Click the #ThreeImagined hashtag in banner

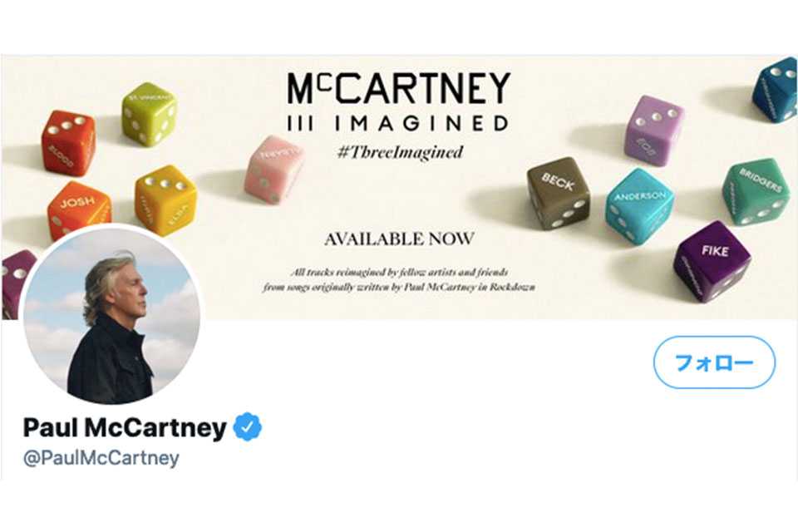coord(400,152)
